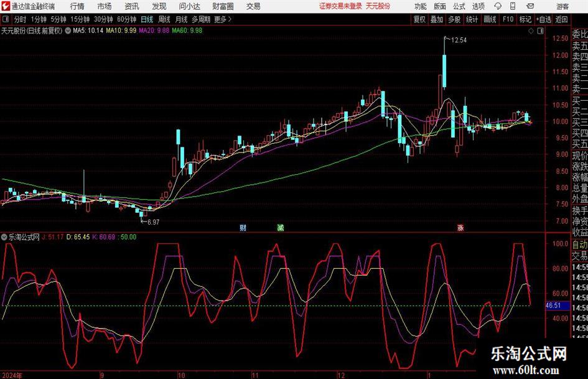Expand the 更多 periods dropdown
588x379 pixels.
[x=223, y=19]
